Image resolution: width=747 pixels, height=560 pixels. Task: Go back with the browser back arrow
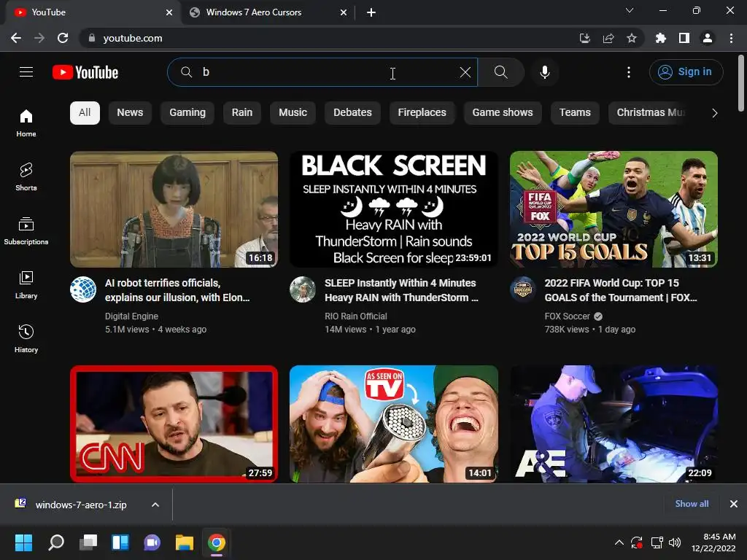coord(16,38)
